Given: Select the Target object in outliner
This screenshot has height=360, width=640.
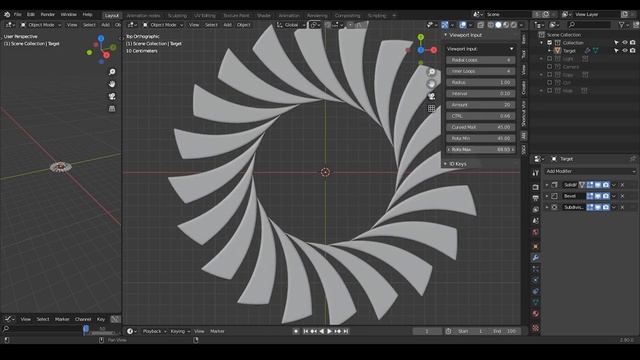Looking at the screenshot, I should click(x=569, y=51).
